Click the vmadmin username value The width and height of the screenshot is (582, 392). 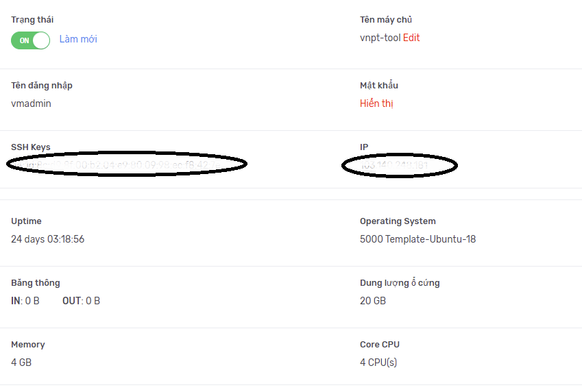click(x=31, y=103)
